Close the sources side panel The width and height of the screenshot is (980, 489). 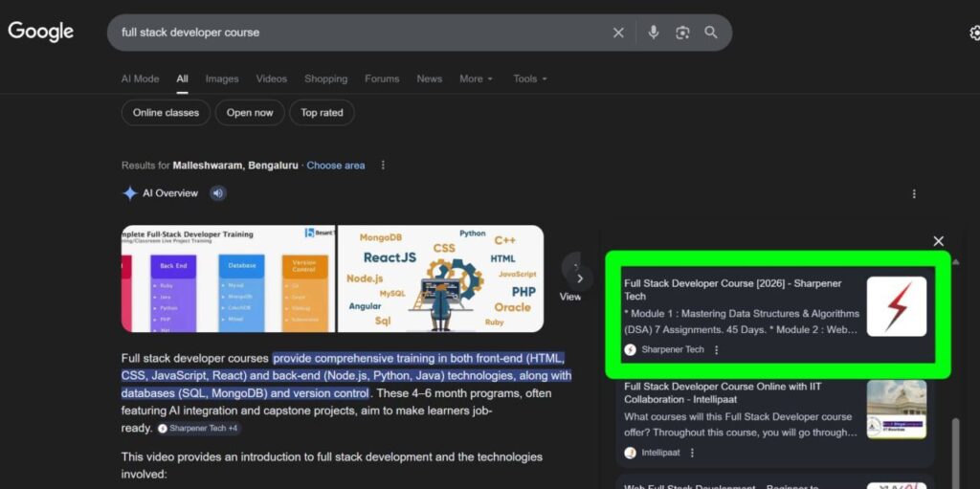coord(938,241)
